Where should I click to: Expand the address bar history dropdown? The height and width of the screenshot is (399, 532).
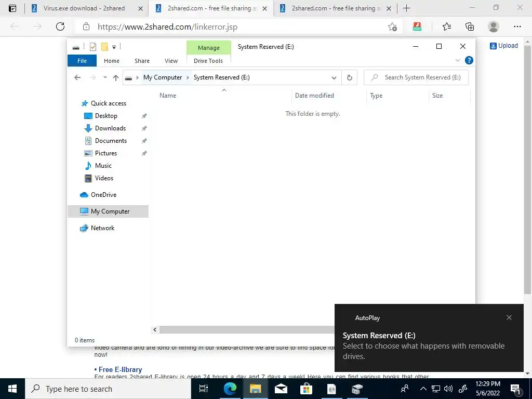click(334, 78)
